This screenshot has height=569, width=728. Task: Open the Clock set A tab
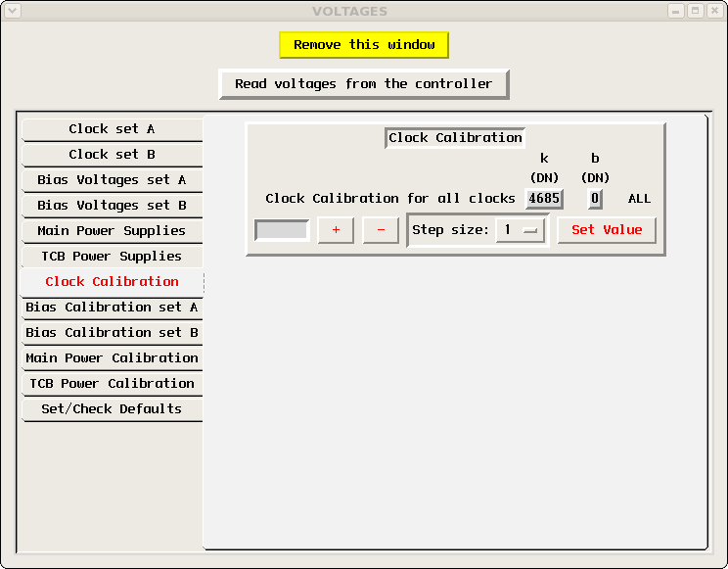(112, 129)
